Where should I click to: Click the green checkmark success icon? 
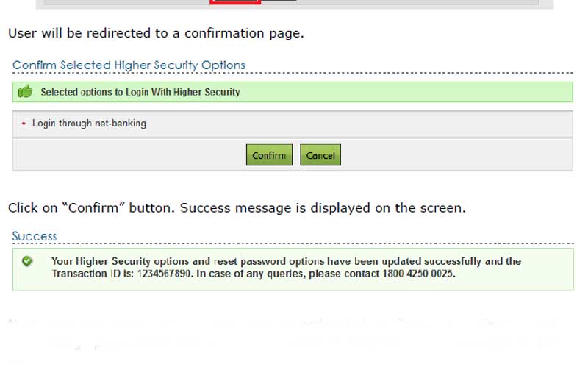27,261
